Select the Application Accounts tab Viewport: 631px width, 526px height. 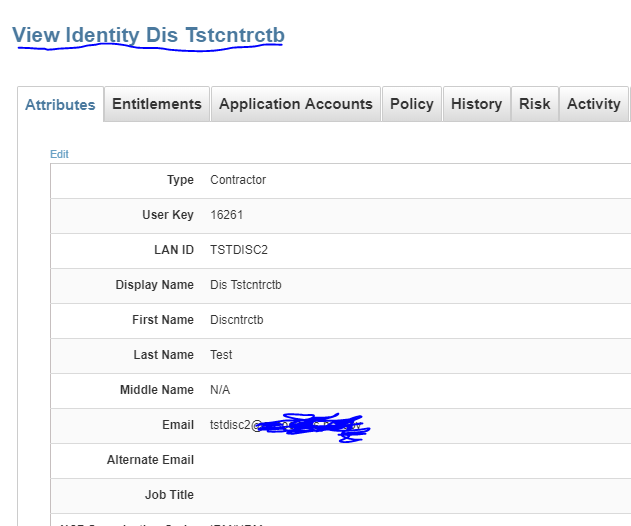coord(295,104)
